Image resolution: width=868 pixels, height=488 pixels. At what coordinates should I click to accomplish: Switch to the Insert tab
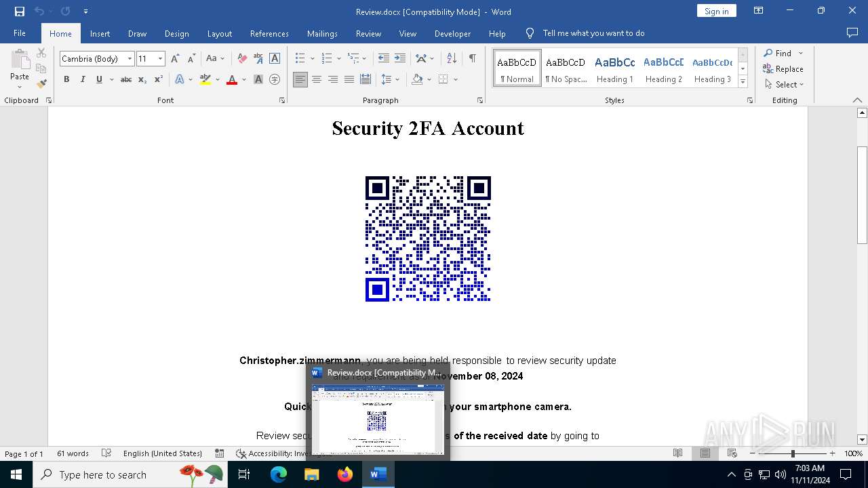100,33
